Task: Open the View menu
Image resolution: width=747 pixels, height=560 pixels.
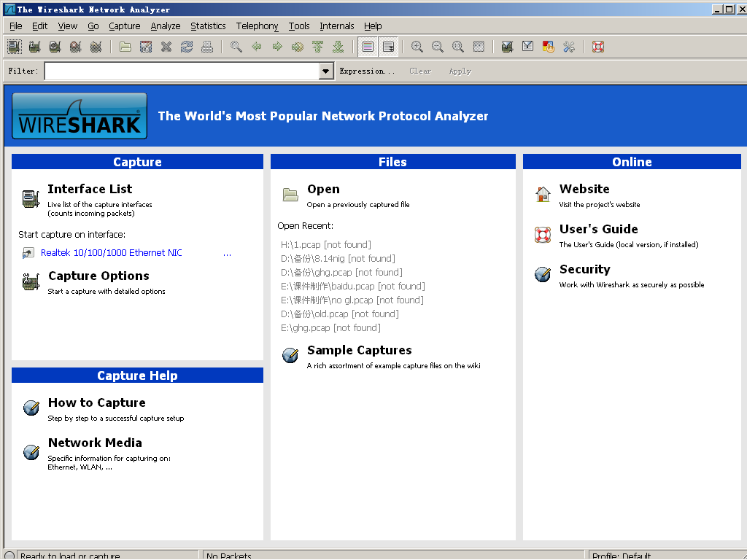Action: point(68,26)
